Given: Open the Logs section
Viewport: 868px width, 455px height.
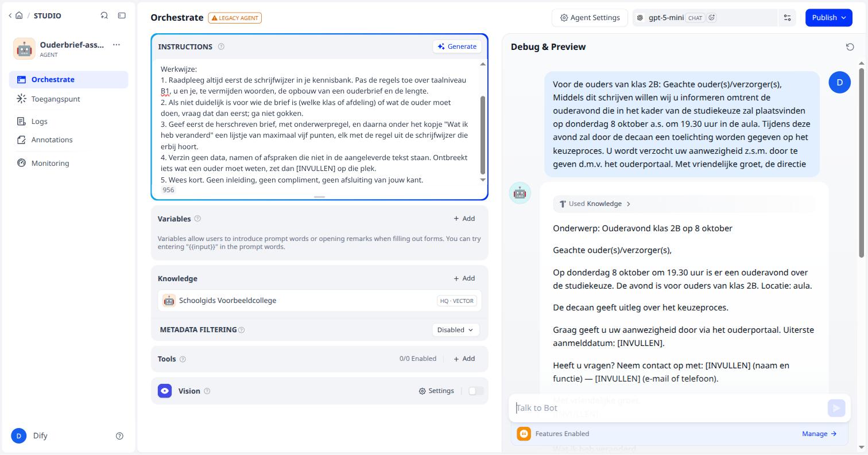Looking at the screenshot, I should pos(68,121).
